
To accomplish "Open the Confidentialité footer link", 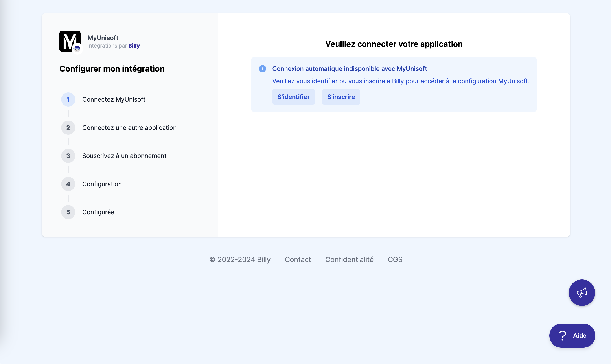I will [349, 259].
